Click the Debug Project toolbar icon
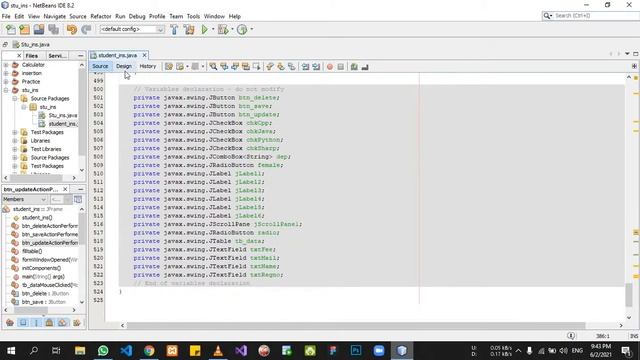This screenshot has height=360, width=640. tap(223, 29)
